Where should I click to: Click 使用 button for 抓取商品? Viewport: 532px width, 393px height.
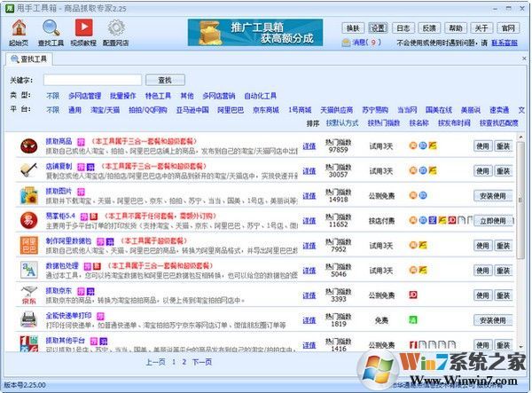tap(482, 146)
